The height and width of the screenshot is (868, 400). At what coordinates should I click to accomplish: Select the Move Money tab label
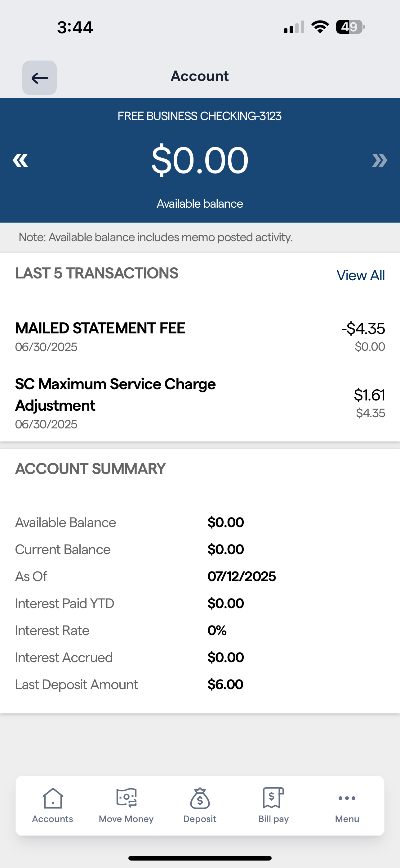126,819
